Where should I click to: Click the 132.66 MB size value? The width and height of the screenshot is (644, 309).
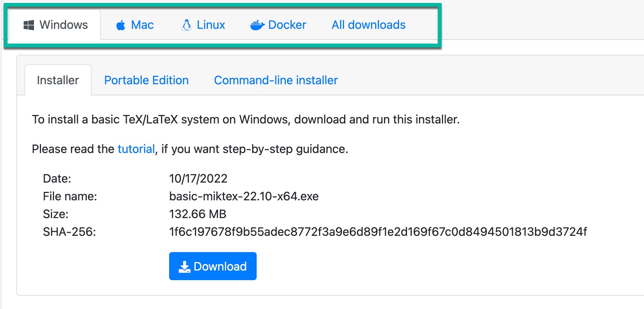(x=198, y=214)
